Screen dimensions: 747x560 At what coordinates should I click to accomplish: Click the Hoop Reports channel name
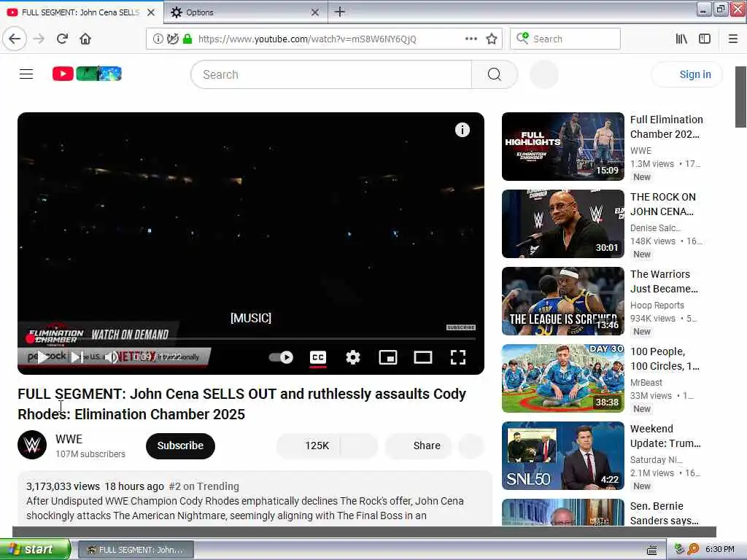pyautogui.click(x=657, y=306)
